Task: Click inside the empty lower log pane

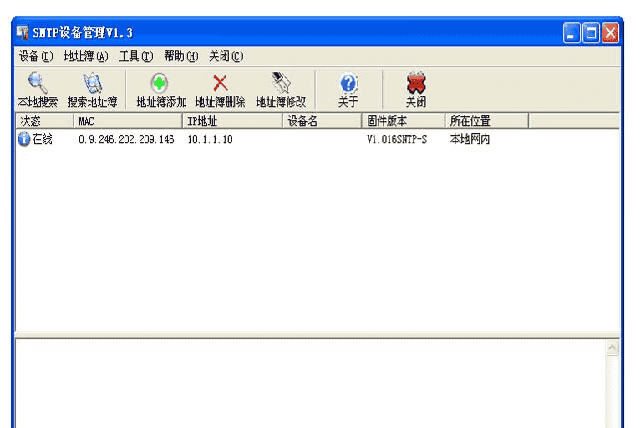Action: (300, 385)
